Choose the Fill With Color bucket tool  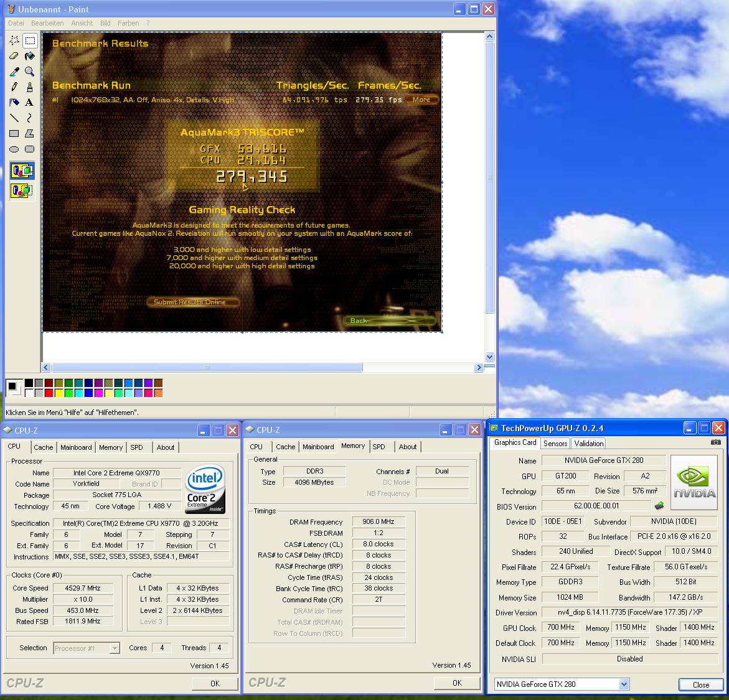click(30, 56)
